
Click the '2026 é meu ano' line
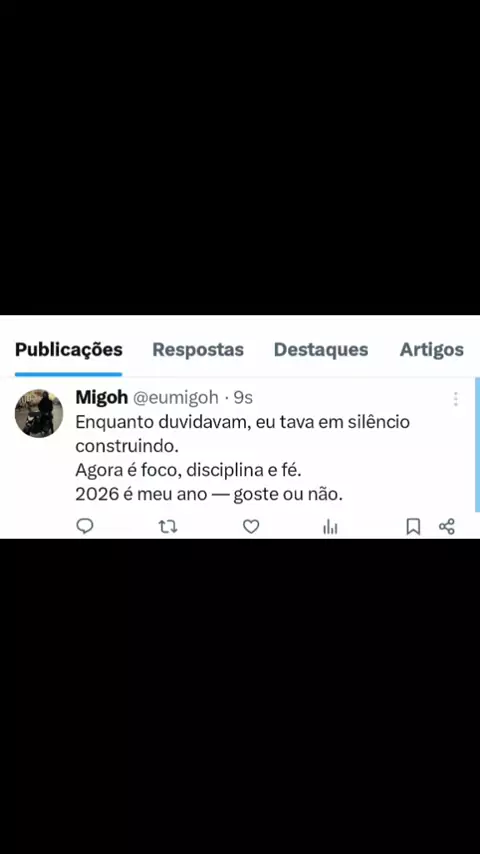tap(209, 495)
